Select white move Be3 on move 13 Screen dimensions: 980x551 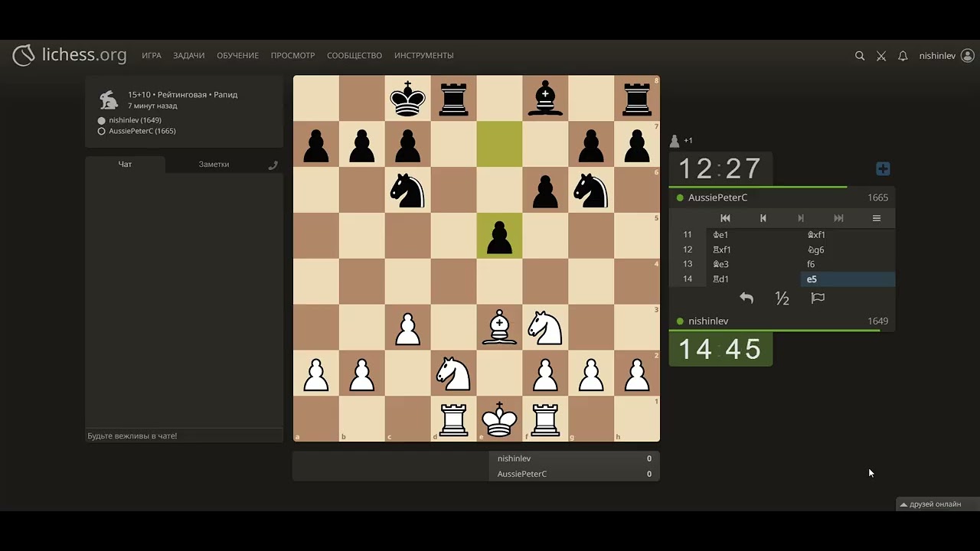(x=753, y=264)
